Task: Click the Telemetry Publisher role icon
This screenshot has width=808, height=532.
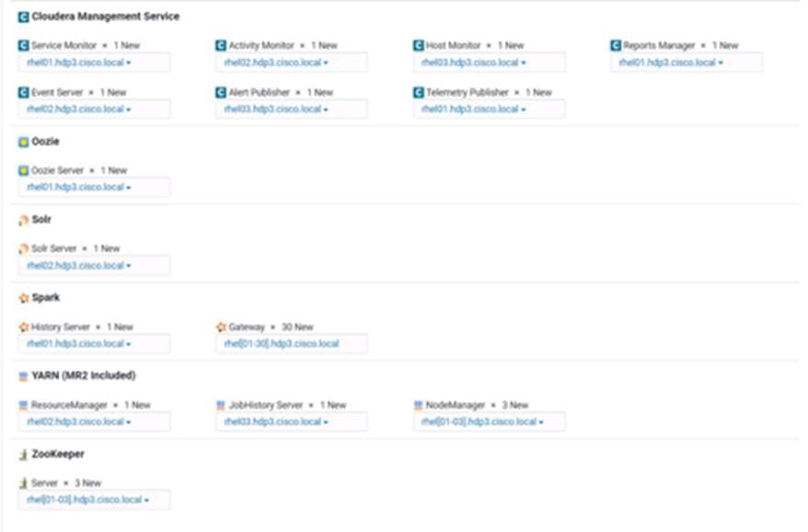Action: coord(418,92)
